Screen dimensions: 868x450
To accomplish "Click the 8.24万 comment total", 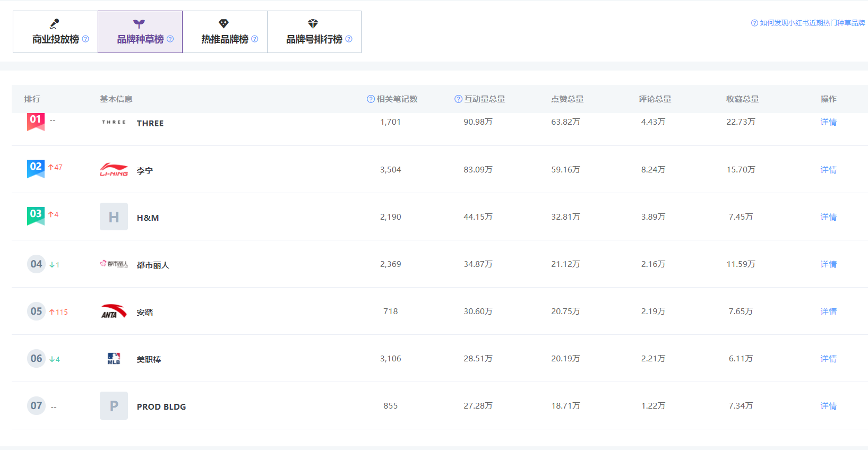I will tap(653, 170).
